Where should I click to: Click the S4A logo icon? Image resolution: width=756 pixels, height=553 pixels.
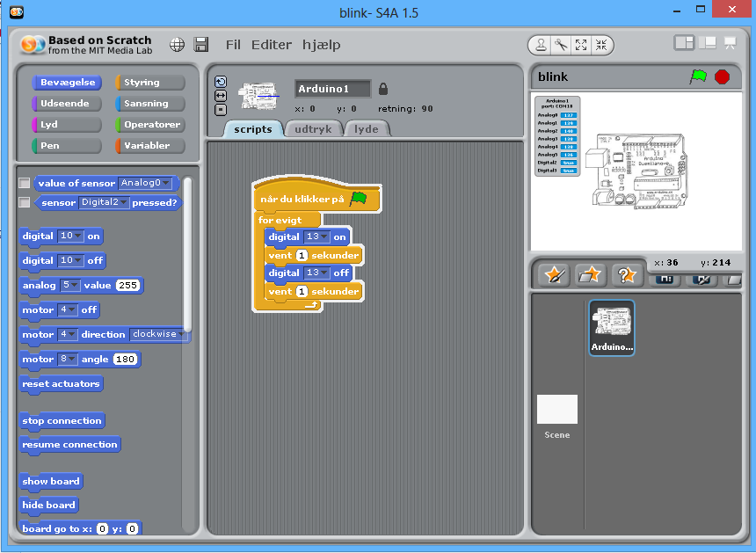pyautogui.click(x=33, y=44)
